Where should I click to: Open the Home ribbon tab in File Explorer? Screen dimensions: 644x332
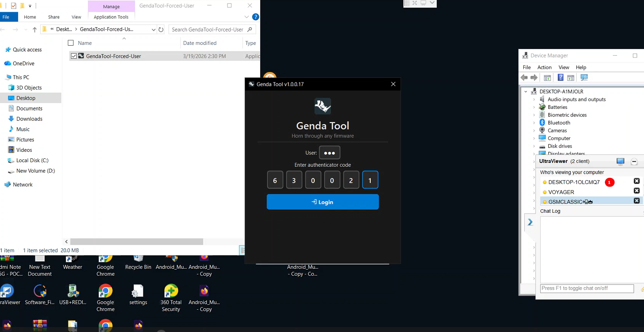coord(30,17)
